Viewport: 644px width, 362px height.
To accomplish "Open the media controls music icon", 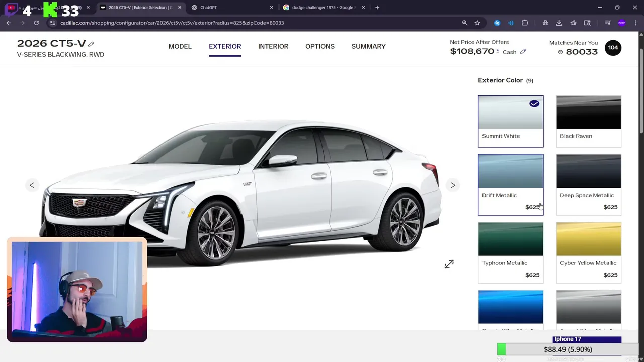I will [x=608, y=23].
